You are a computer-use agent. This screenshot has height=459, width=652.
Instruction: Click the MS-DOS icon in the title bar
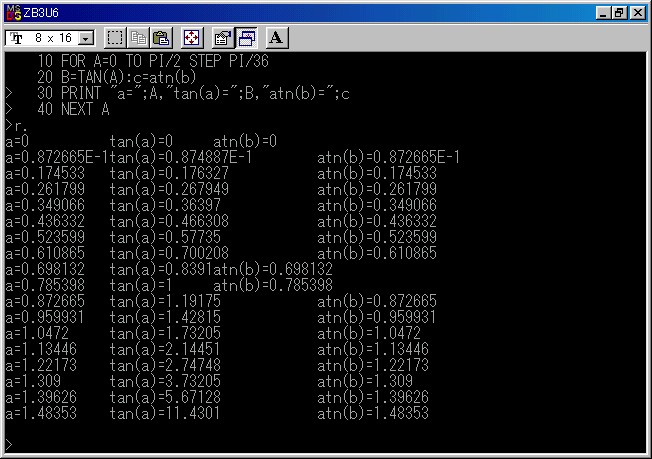coord(13,13)
